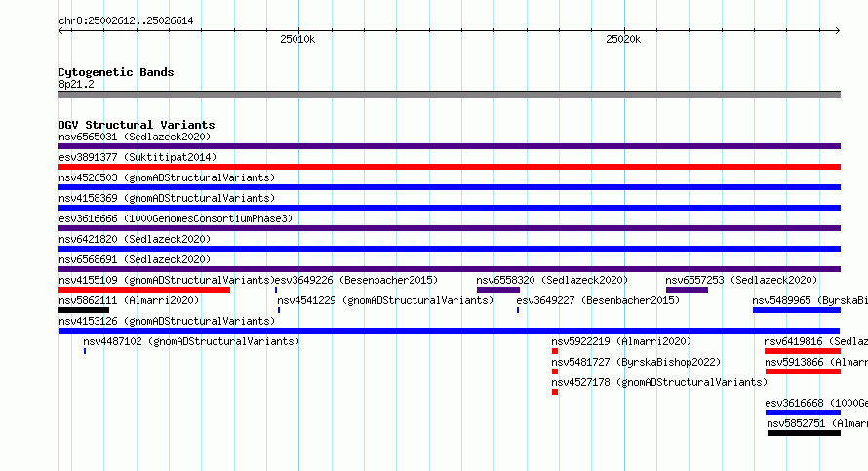Open nsv4526503 (gnomADStructuralVariants) label

coord(167,177)
